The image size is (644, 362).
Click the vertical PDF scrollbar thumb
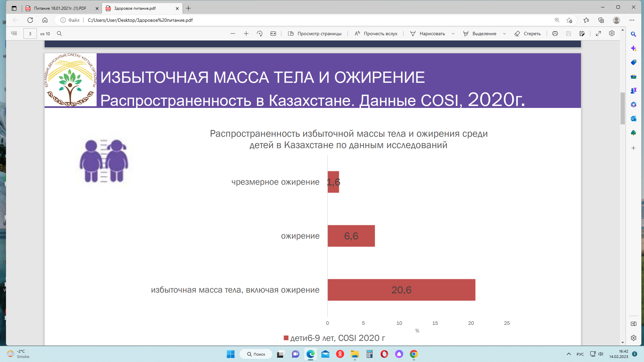[623, 108]
